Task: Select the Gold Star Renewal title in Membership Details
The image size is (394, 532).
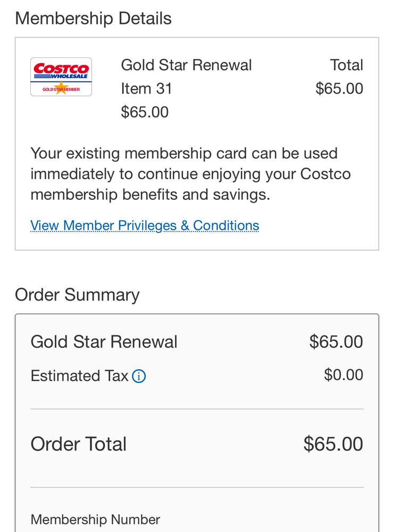Action: coord(186,65)
